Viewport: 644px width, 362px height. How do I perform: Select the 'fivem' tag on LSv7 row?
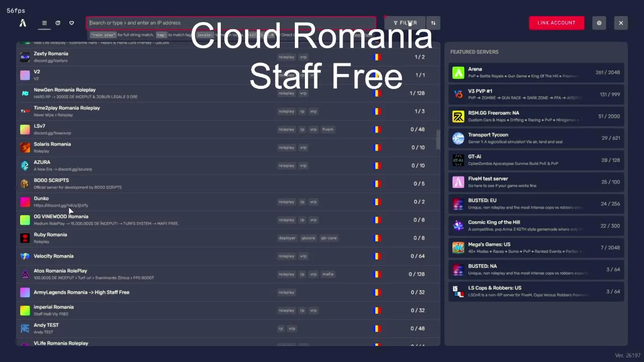(x=328, y=129)
